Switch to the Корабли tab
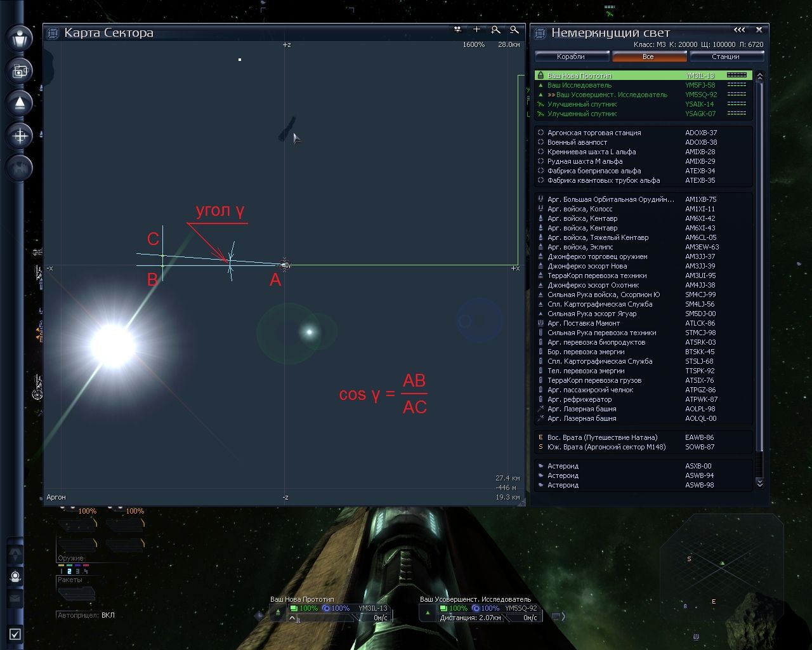 coord(571,56)
